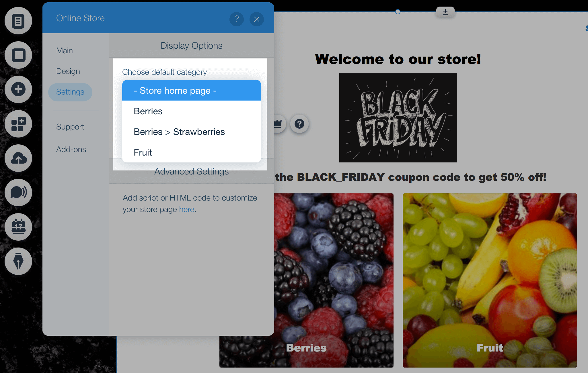Select '- Store home page -' option
This screenshot has height=373, width=588.
coord(192,91)
